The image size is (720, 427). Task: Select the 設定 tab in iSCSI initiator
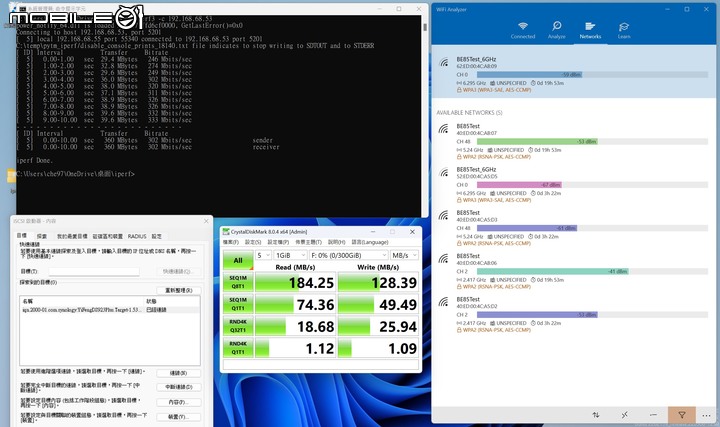click(157, 236)
